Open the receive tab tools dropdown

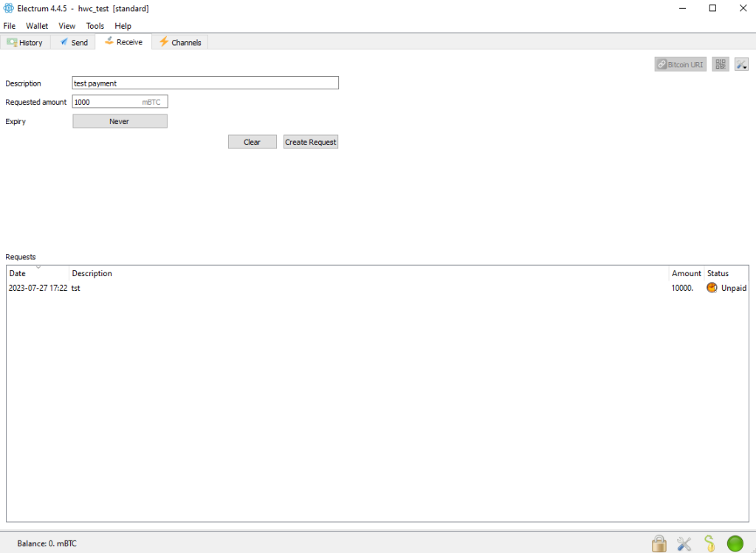coord(741,64)
